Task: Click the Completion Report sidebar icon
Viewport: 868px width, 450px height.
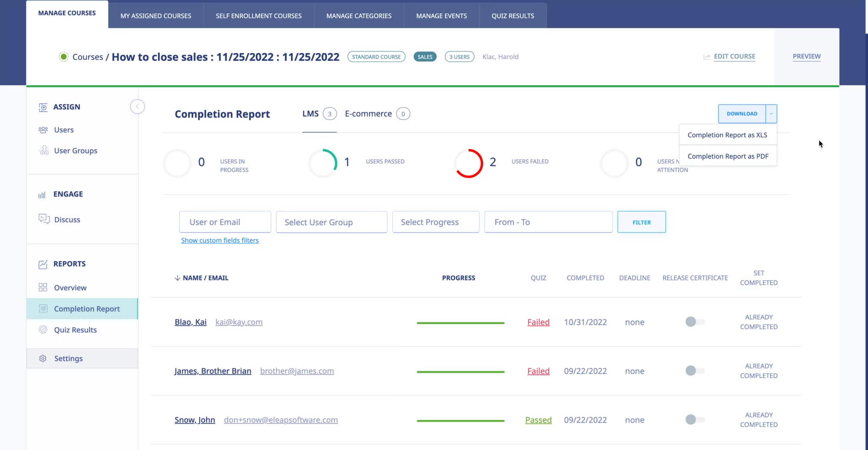Action: click(43, 309)
